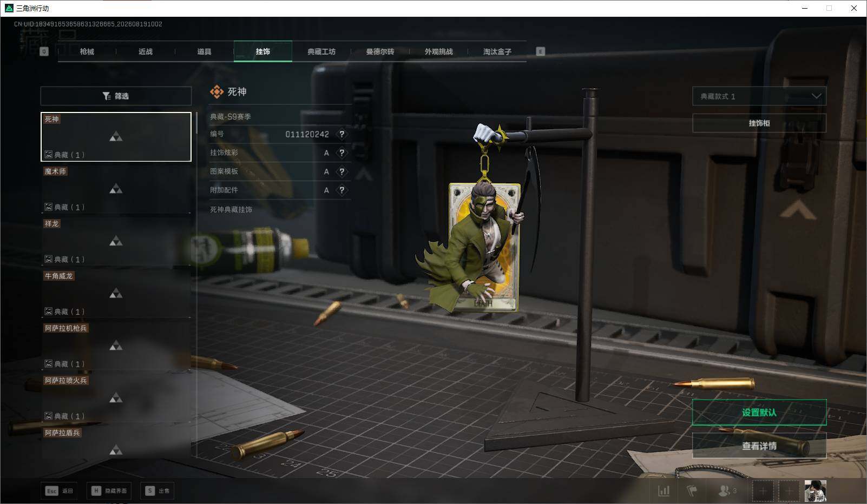Select the 挂饰 tab
867x504 pixels.
[263, 51]
